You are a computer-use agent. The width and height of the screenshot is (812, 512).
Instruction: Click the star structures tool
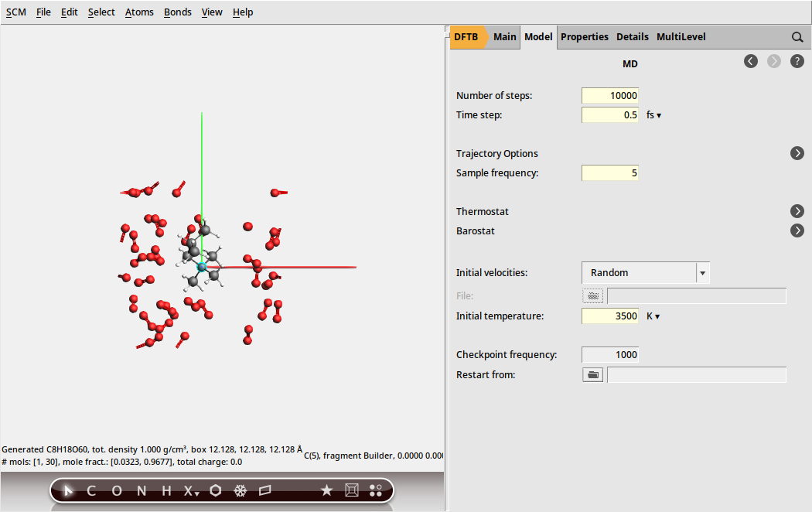[x=326, y=490]
